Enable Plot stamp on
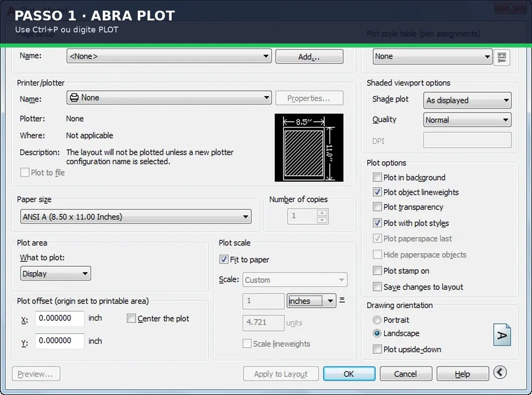The height and width of the screenshot is (395, 532). pyautogui.click(x=377, y=271)
